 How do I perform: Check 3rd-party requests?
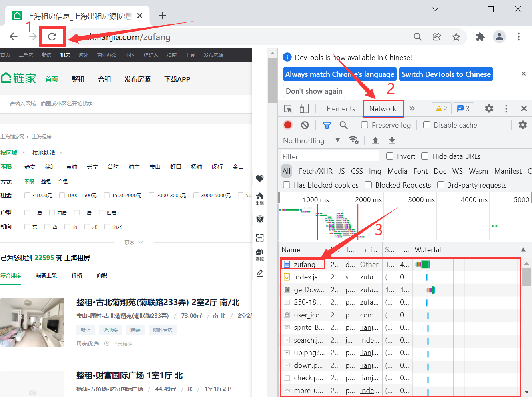point(441,185)
